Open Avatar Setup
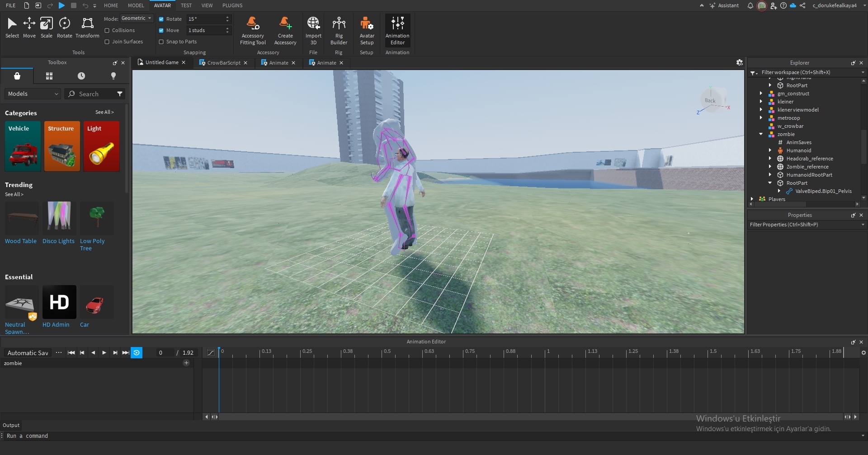This screenshot has width=868, height=455. pyautogui.click(x=367, y=31)
